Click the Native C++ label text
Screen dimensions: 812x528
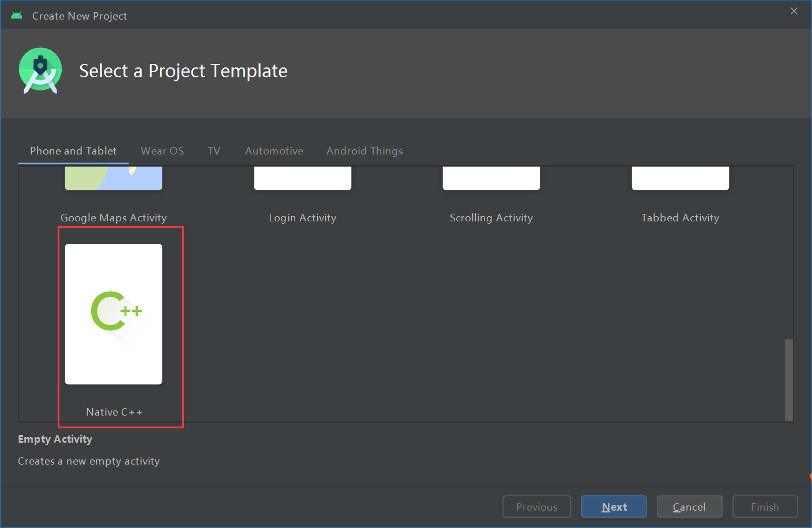[x=114, y=412]
